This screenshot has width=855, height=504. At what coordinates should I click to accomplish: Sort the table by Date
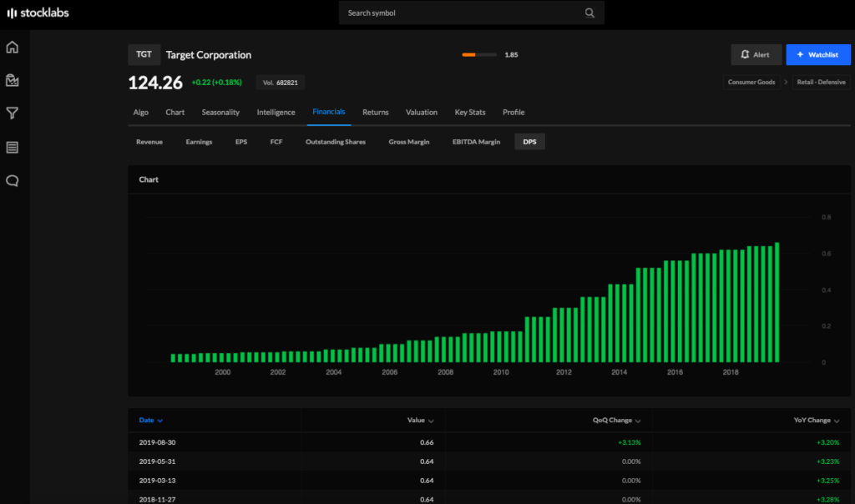[x=151, y=420]
